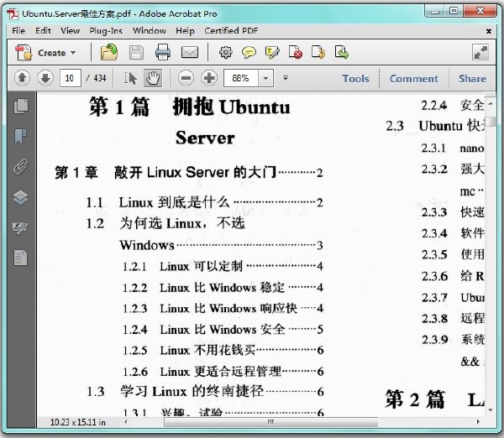Click the entry 1.2.1 Linux 可以定制
504x438 pixels.
[223, 266]
